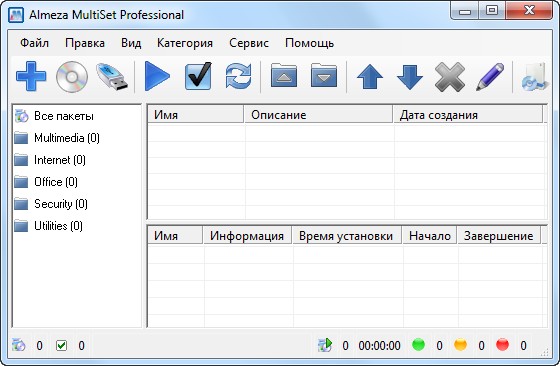
Task: Open the Сервис menu
Action: [x=249, y=43]
